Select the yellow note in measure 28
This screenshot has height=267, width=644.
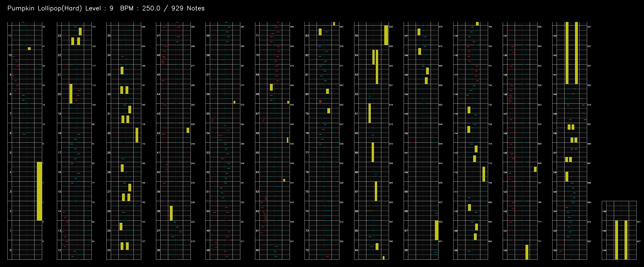122,168
